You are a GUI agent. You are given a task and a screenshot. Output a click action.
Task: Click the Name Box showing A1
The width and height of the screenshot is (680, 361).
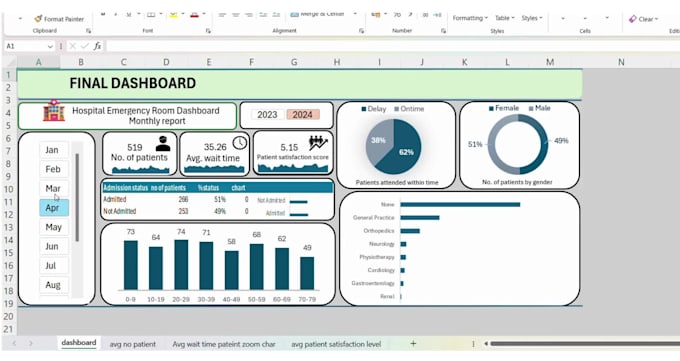tap(25, 46)
